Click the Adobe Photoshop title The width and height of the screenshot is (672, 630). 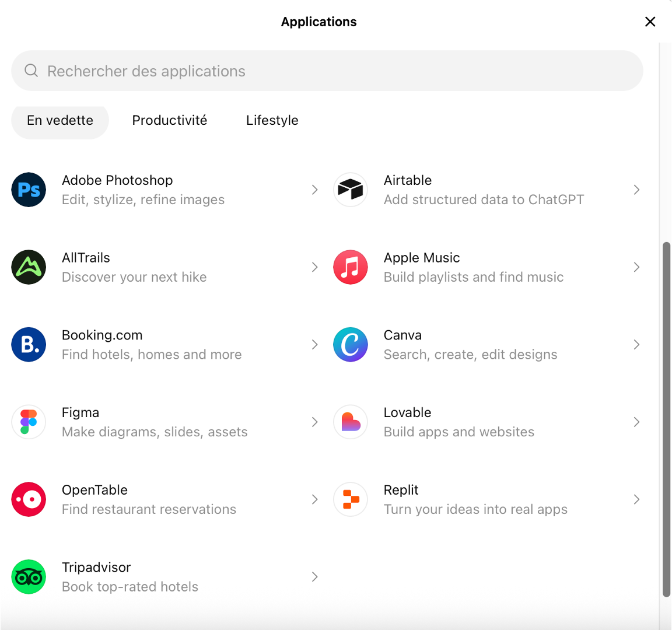(x=117, y=180)
